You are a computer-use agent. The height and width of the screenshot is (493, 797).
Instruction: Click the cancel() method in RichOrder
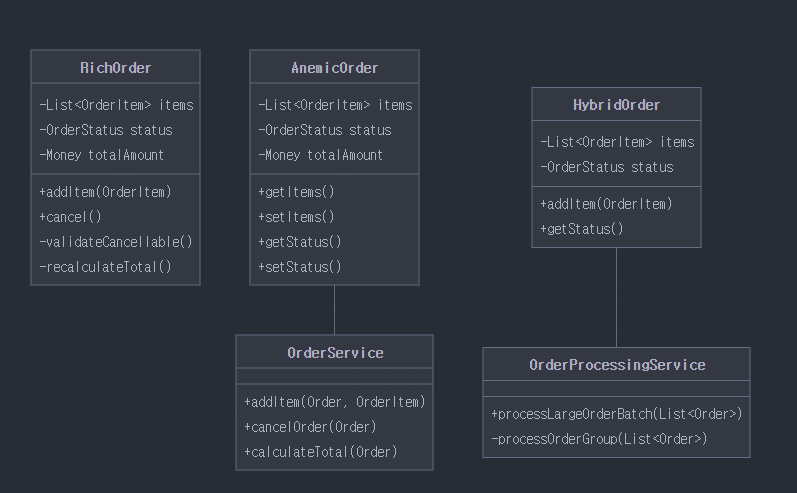(x=71, y=217)
